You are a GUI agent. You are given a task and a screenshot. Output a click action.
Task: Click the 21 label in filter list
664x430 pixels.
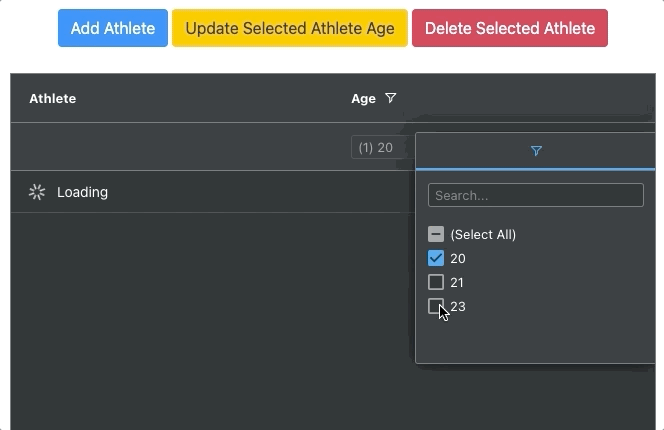[x=458, y=282]
